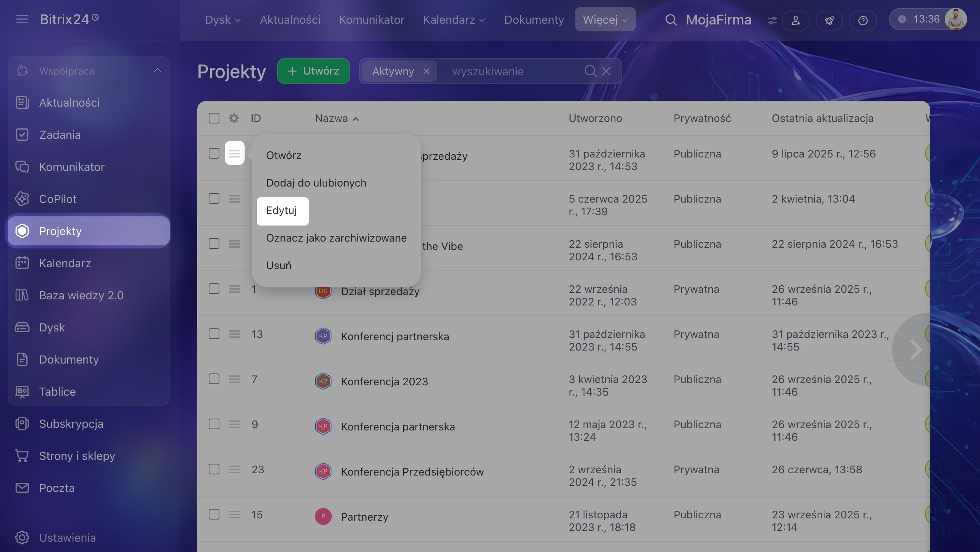
Task: Remove the Aktywny filter chip
Action: pos(427,71)
